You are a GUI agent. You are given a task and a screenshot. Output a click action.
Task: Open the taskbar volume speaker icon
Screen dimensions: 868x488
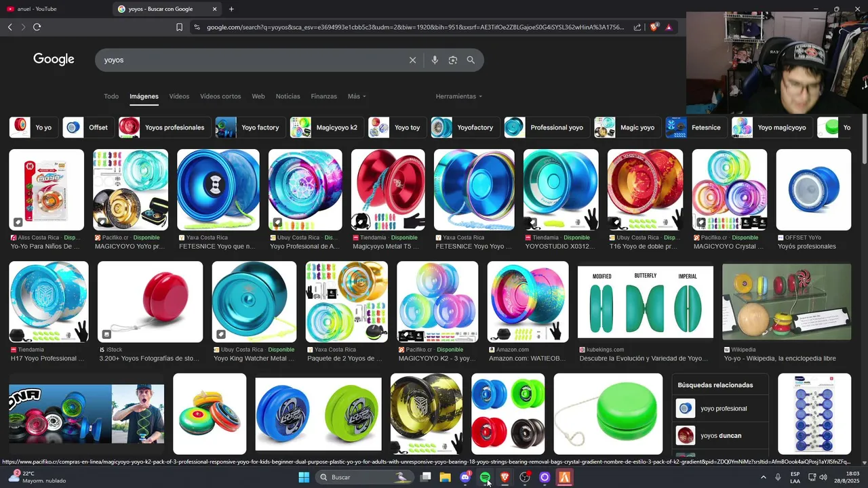823,477
